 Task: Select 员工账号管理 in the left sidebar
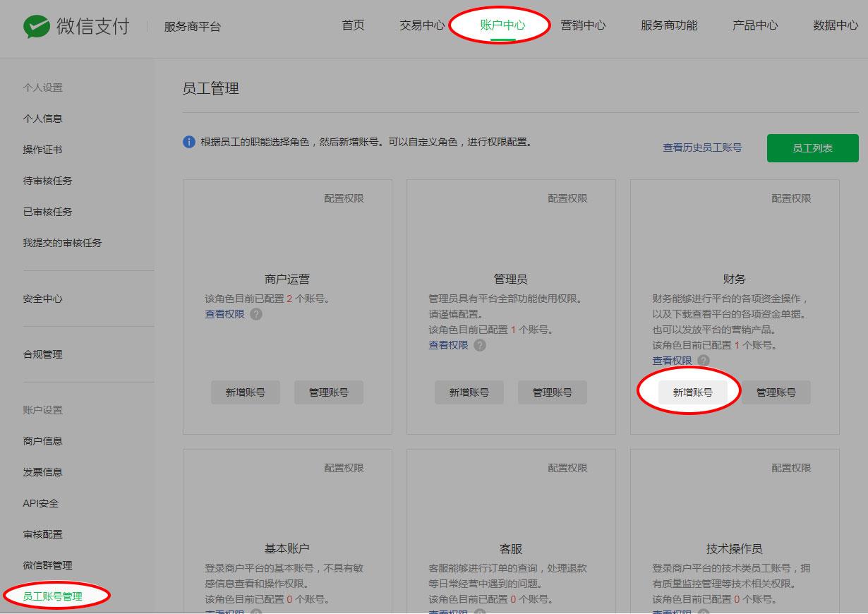click(52, 596)
